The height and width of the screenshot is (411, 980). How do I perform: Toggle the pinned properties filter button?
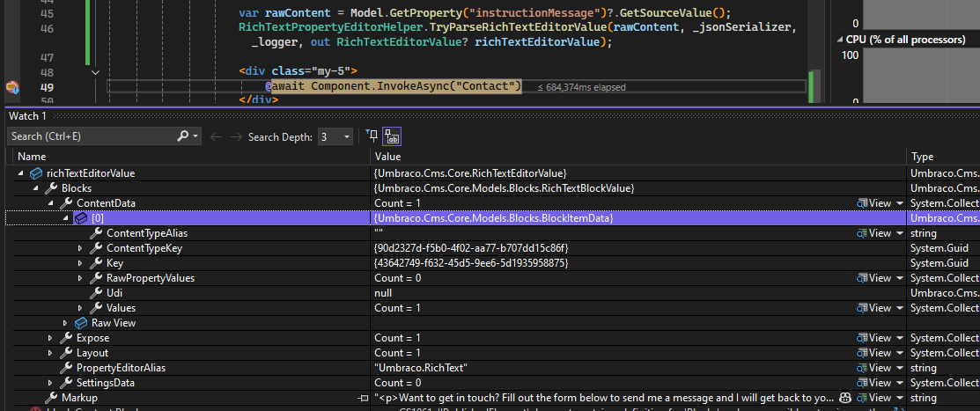tap(373, 136)
